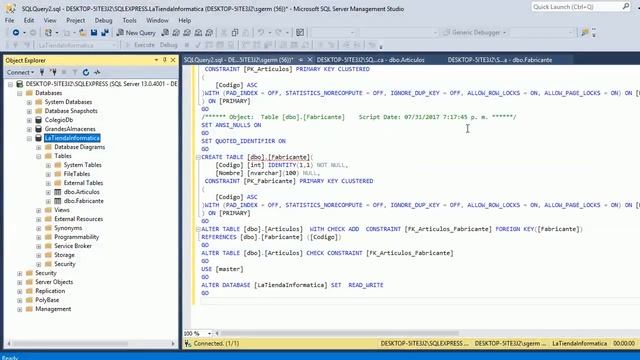
Task: Open the Edit menu
Action: (29, 20)
